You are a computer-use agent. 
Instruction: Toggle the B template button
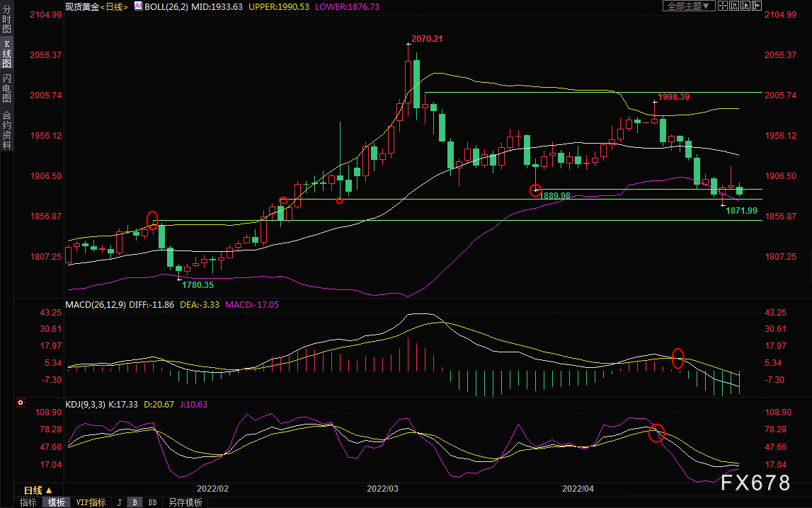(x=135, y=502)
